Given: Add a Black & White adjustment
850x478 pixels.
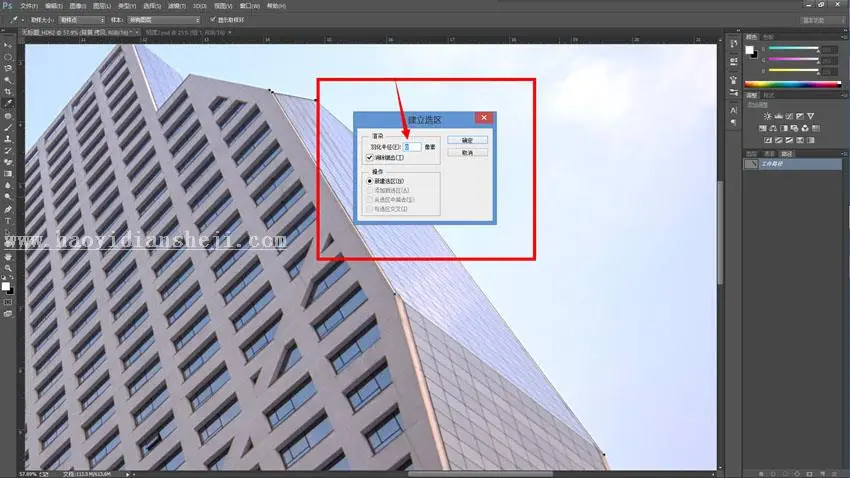Looking at the screenshot, I should (784, 128).
